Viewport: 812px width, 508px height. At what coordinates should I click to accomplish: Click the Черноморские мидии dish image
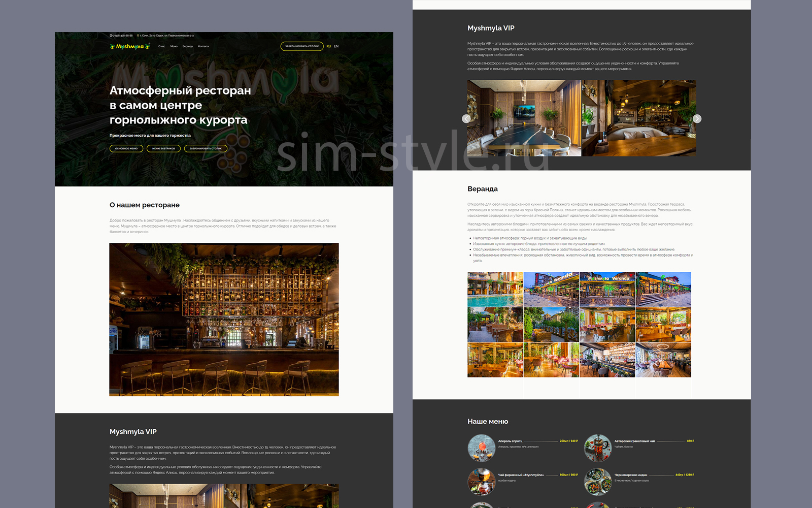coord(598,482)
